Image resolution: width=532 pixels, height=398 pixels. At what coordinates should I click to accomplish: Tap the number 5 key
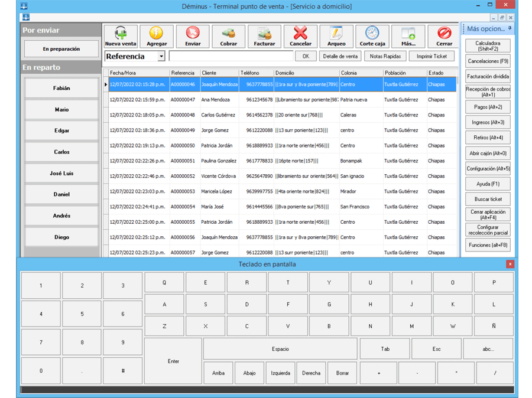82,314
